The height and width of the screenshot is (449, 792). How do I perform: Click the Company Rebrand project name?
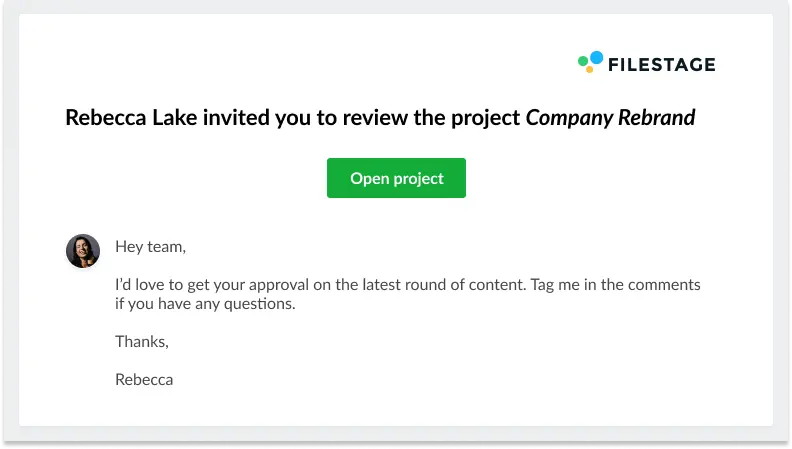(611, 118)
